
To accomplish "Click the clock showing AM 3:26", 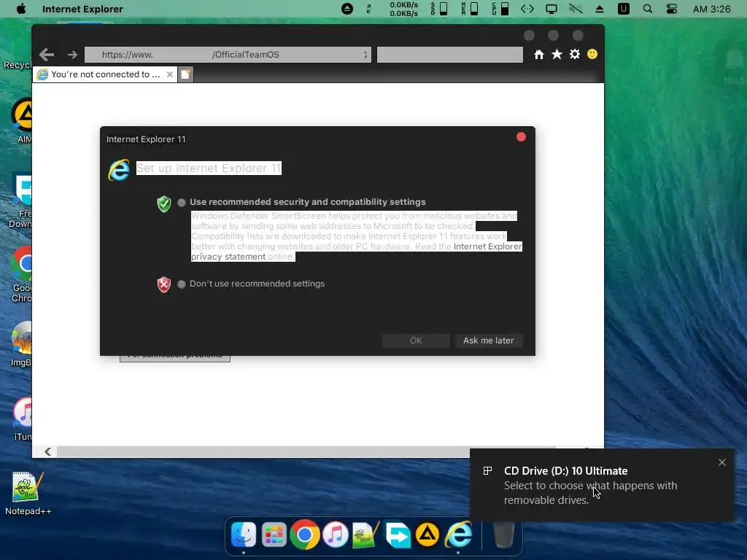I will pos(712,9).
